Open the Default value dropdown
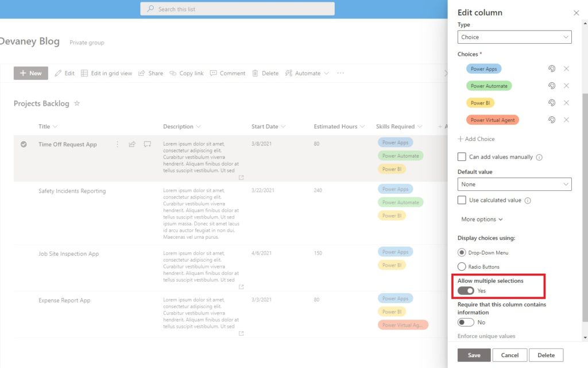The width and height of the screenshot is (588, 368). pos(514,185)
